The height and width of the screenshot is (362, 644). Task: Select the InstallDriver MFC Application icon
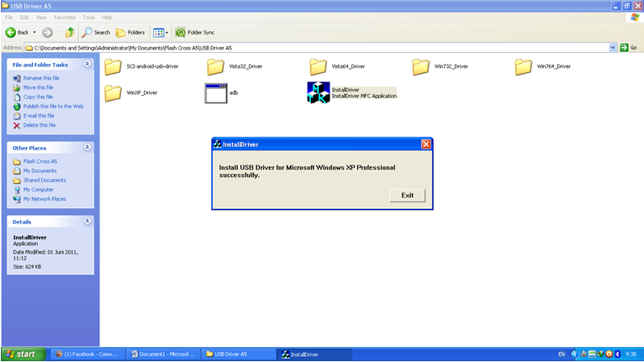click(x=319, y=92)
